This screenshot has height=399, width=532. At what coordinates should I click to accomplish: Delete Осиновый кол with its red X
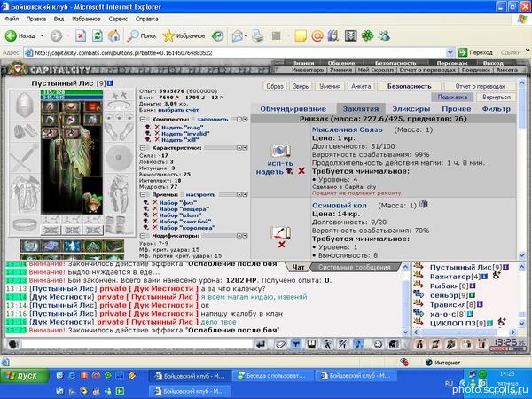pyautogui.click(x=281, y=245)
